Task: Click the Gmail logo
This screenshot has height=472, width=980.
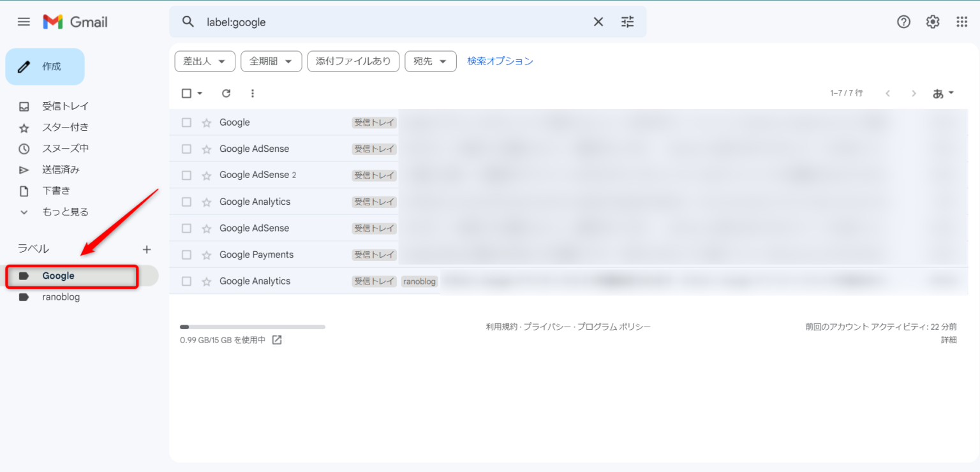Action: click(x=75, y=21)
